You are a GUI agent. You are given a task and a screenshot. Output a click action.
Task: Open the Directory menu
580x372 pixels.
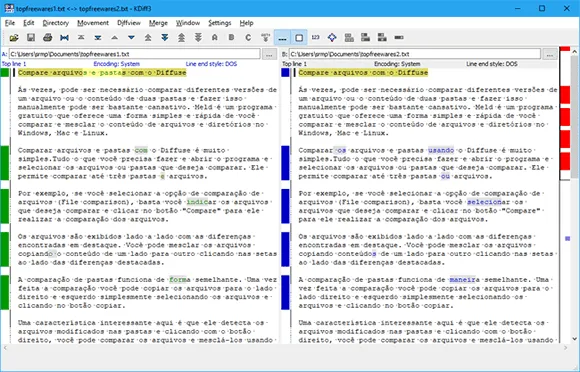tap(55, 23)
